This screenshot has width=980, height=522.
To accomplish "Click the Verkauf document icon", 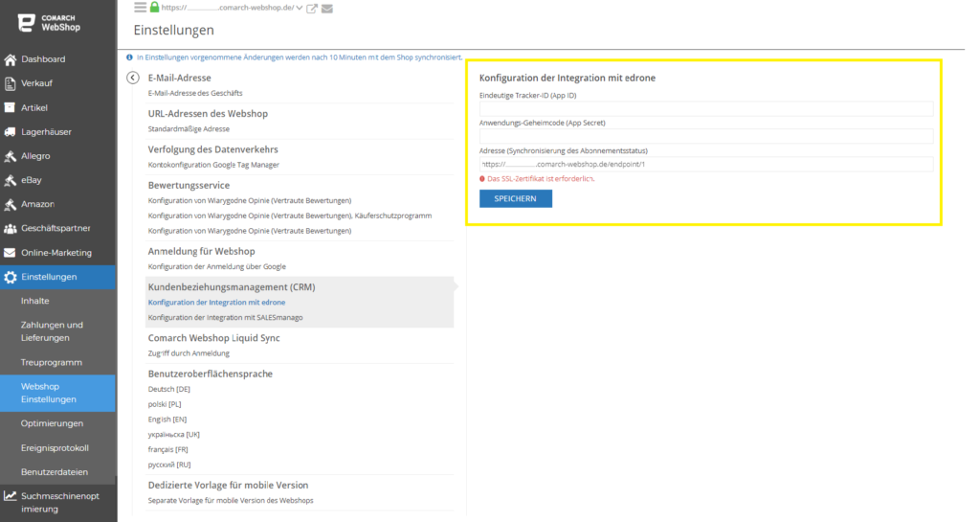I will (x=10, y=83).
